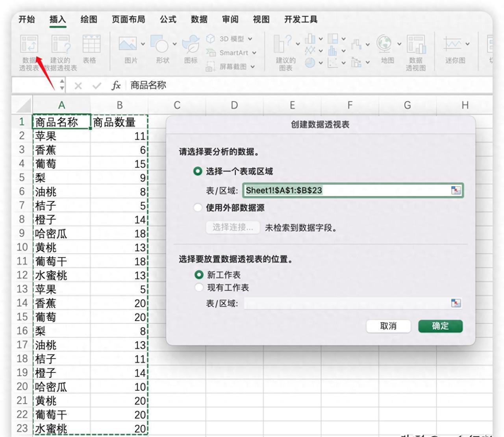This screenshot has width=504, height=437.
Task: Click the cancel X in formula bar
Action: 78,85
